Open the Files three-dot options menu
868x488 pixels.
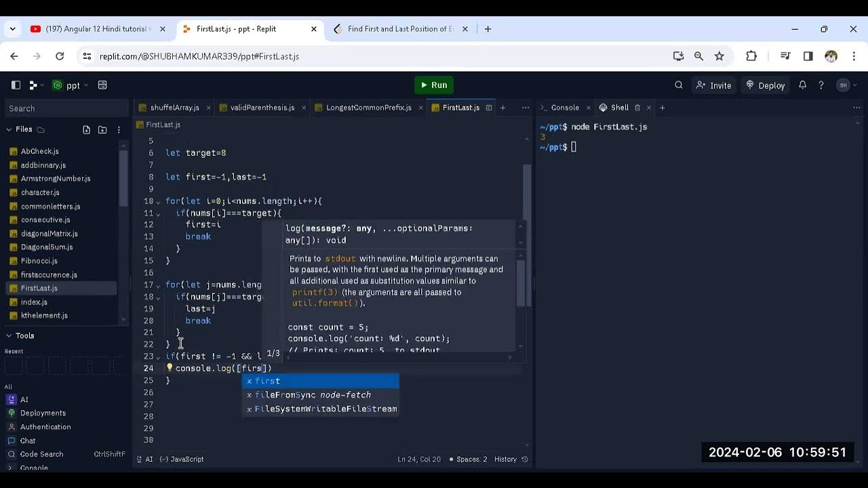pos(119,129)
